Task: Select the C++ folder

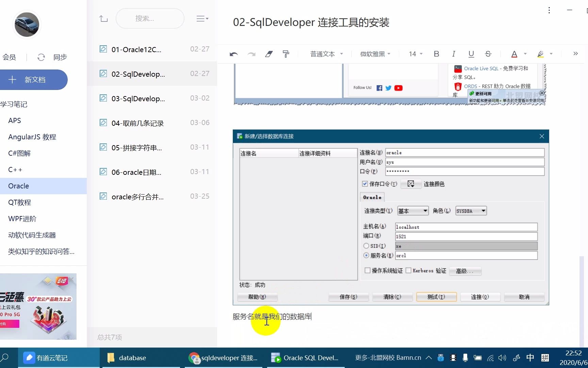Action: (x=43, y=170)
